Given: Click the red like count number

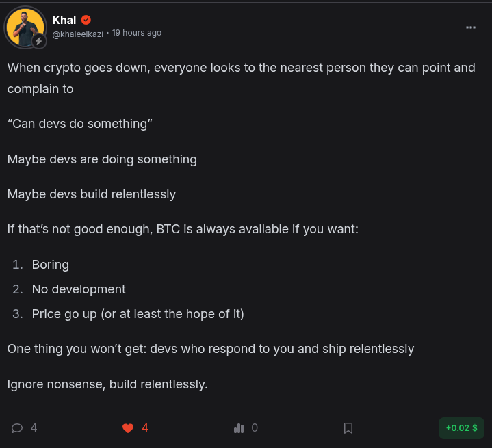Looking at the screenshot, I should coord(145,427).
